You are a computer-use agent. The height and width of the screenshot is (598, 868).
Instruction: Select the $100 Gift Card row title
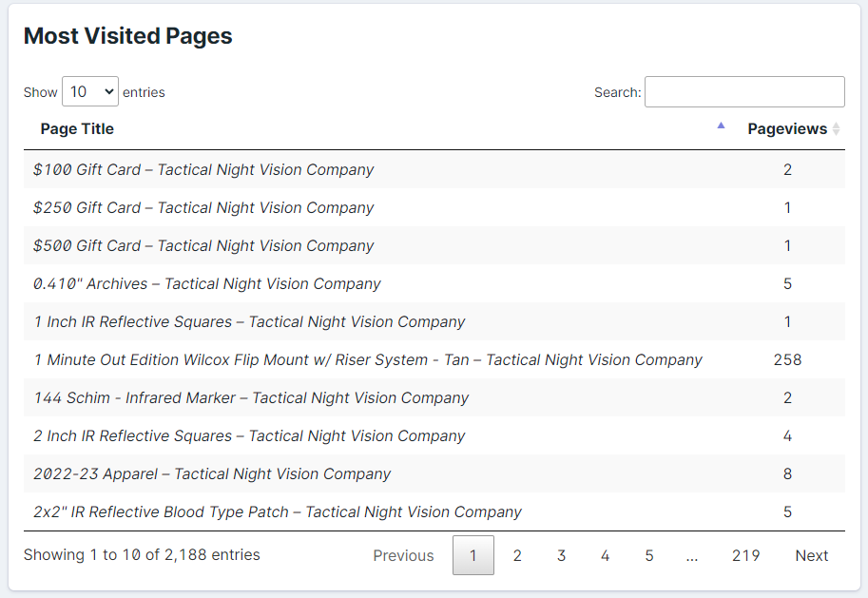pyautogui.click(x=203, y=169)
